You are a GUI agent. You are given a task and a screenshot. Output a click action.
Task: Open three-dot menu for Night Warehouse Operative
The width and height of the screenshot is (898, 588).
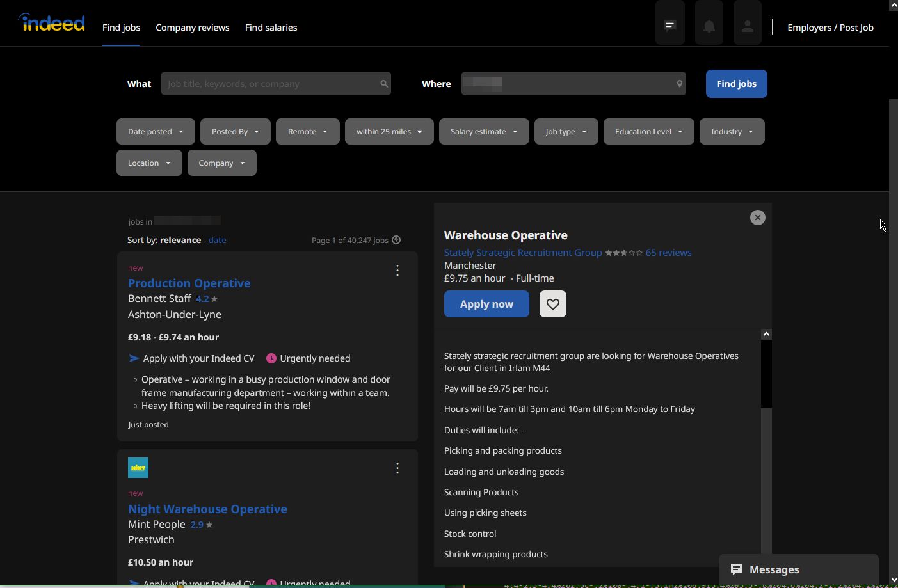tap(397, 468)
